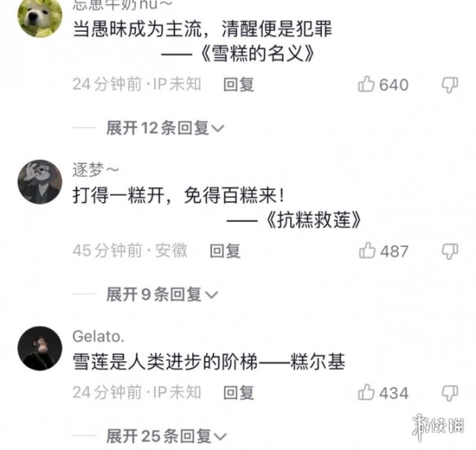Expand 展开9条回复 replies
The image size is (476, 450).
[162, 294]
